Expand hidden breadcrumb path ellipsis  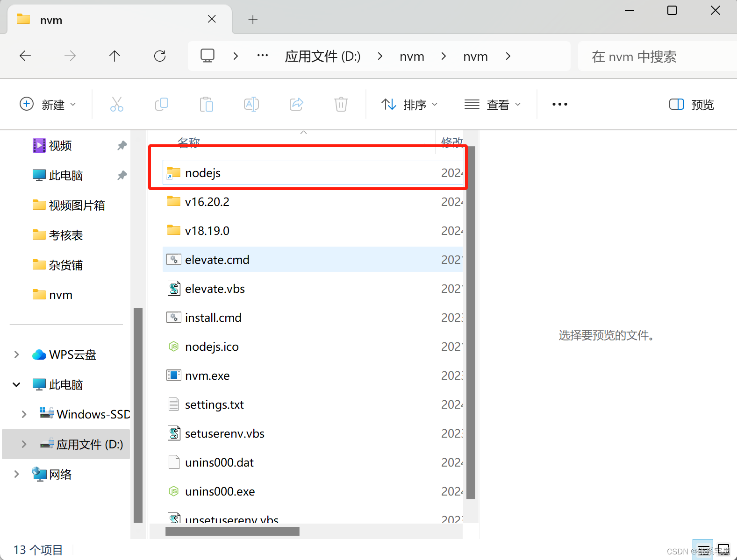263,56
